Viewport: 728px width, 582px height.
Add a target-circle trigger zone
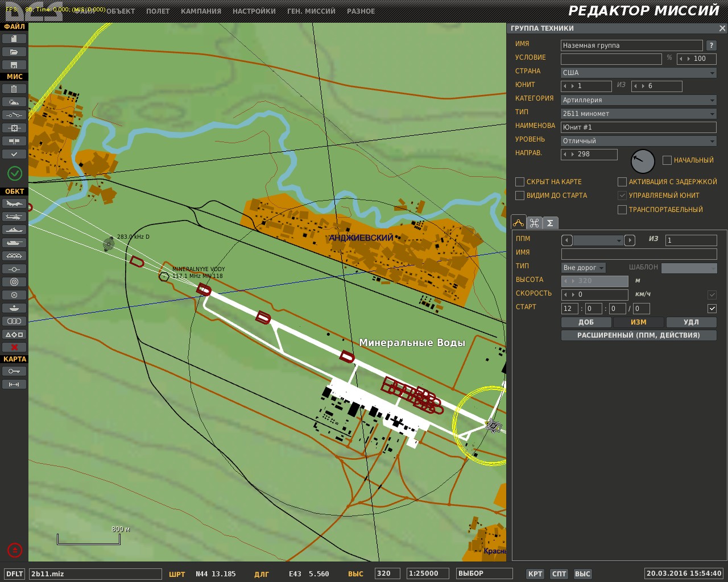tap(14, 282)
